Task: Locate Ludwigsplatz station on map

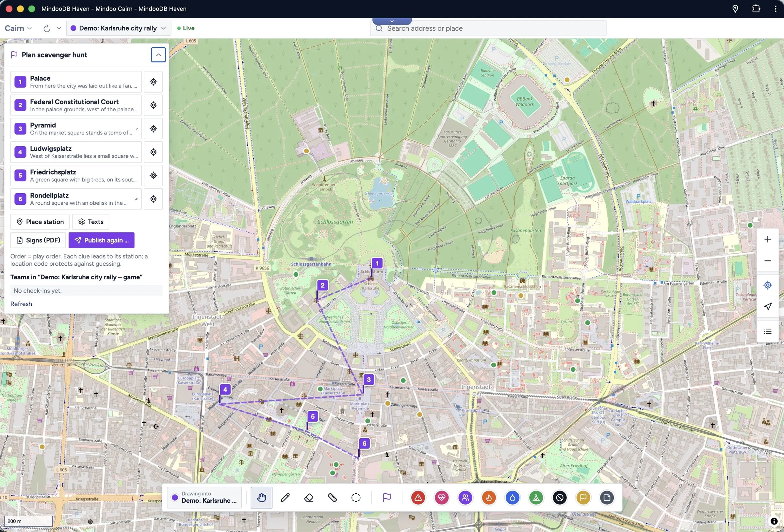Action: pos(154,152)
